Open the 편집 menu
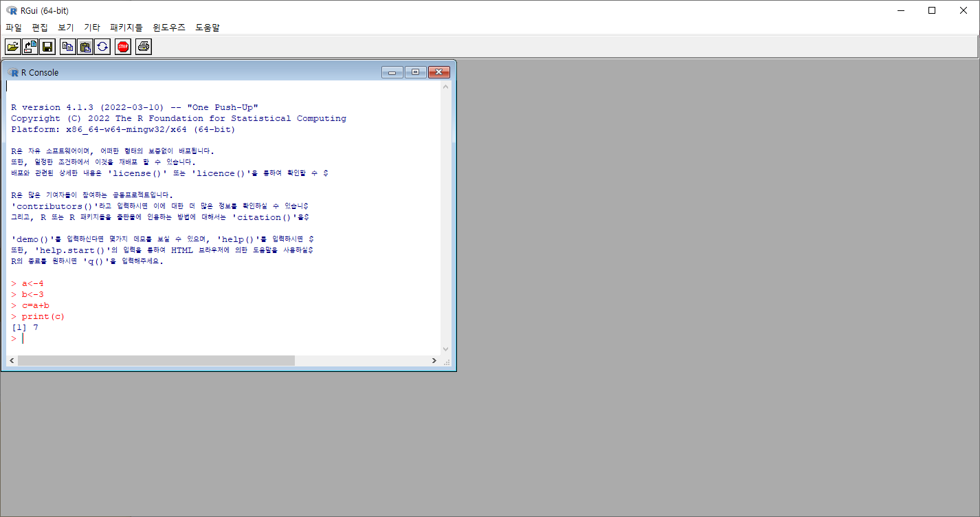Image resolution: width=980 pixels, height=517 pixels. tap(40, 27)
